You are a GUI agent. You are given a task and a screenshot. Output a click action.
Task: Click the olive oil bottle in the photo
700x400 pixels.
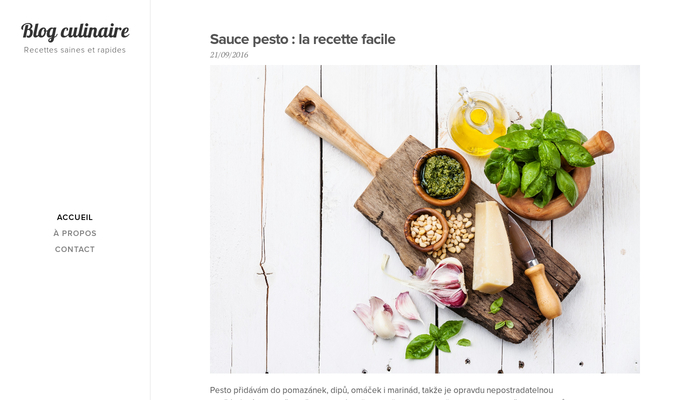coord(478,122)
